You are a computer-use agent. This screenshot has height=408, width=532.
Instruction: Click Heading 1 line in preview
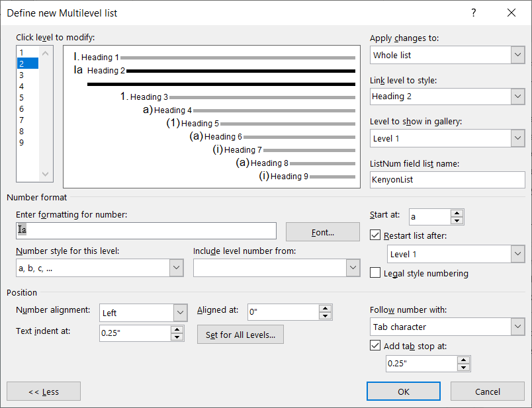coord(214,57)
